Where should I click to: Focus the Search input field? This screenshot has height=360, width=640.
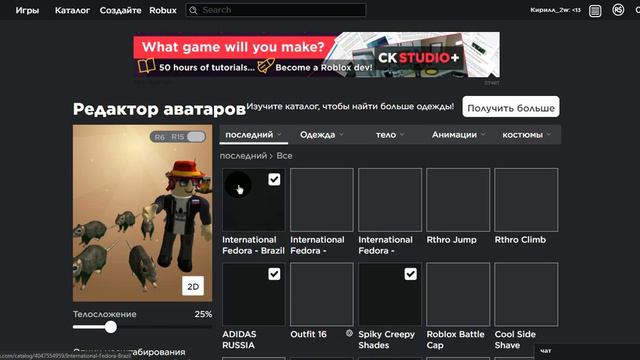click(x=276, y=10)
